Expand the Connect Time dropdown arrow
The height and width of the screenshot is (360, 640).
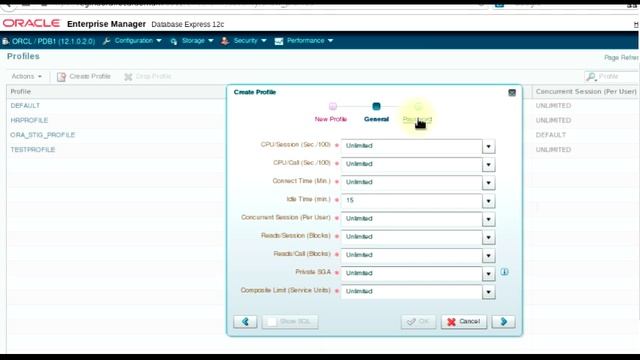[489, 183]
